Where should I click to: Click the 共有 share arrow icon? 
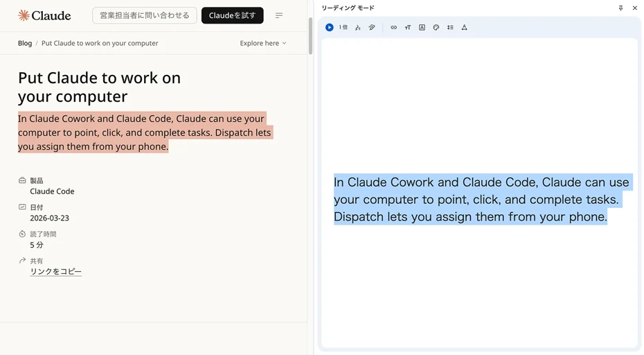(22, 261)
